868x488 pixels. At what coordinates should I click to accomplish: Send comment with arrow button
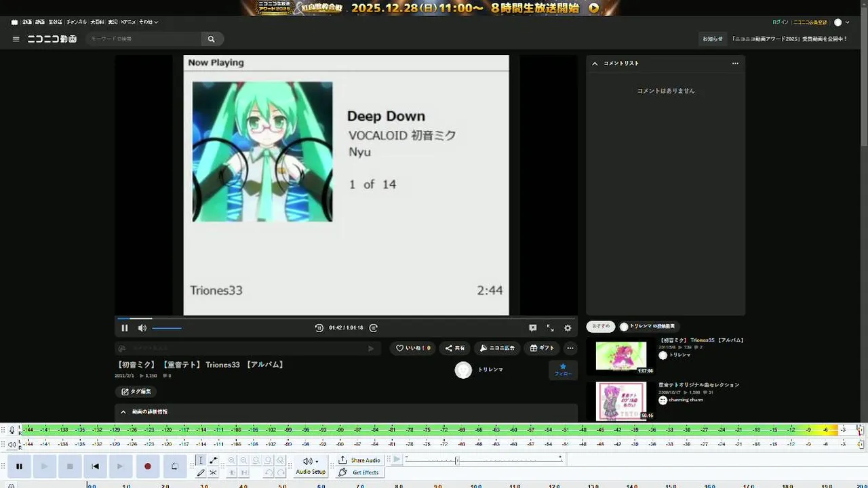pyautogui.click(x=371, y=348)
